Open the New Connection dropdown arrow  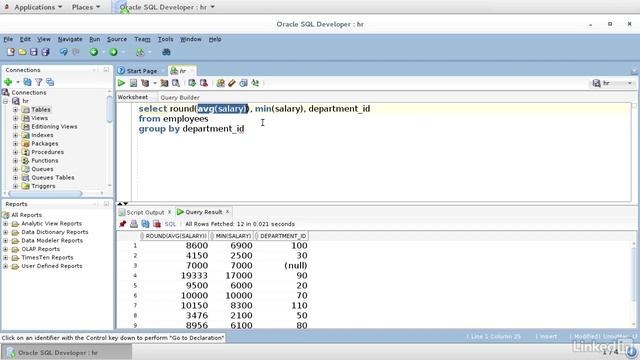click(x=18, y=82)
